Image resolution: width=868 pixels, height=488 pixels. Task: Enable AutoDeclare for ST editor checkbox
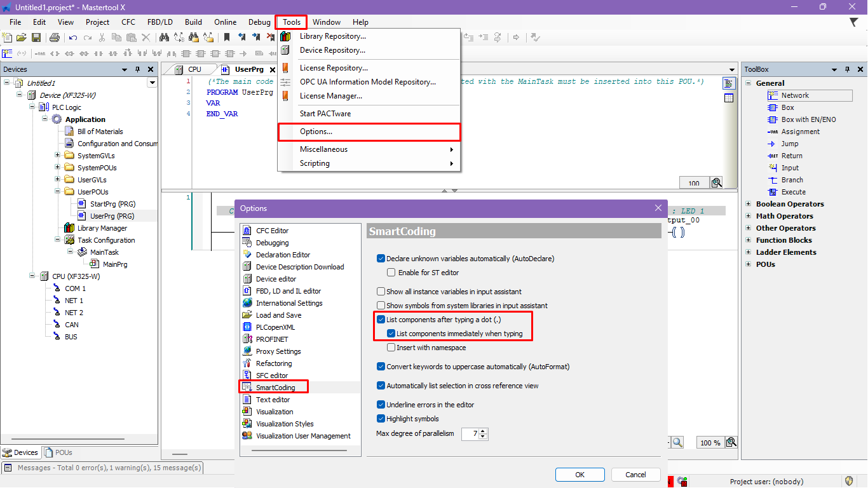[391, 273]
